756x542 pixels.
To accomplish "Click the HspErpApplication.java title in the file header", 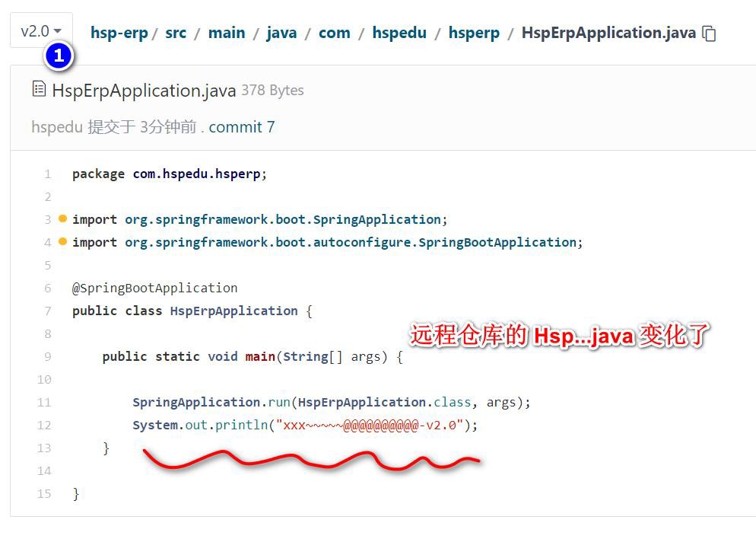I will (144, 91).
